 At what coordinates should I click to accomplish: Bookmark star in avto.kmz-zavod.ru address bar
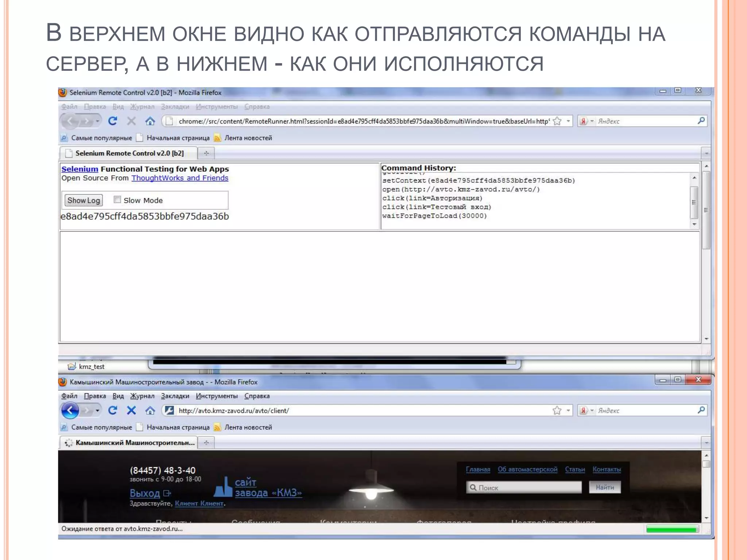click(557, 411)
